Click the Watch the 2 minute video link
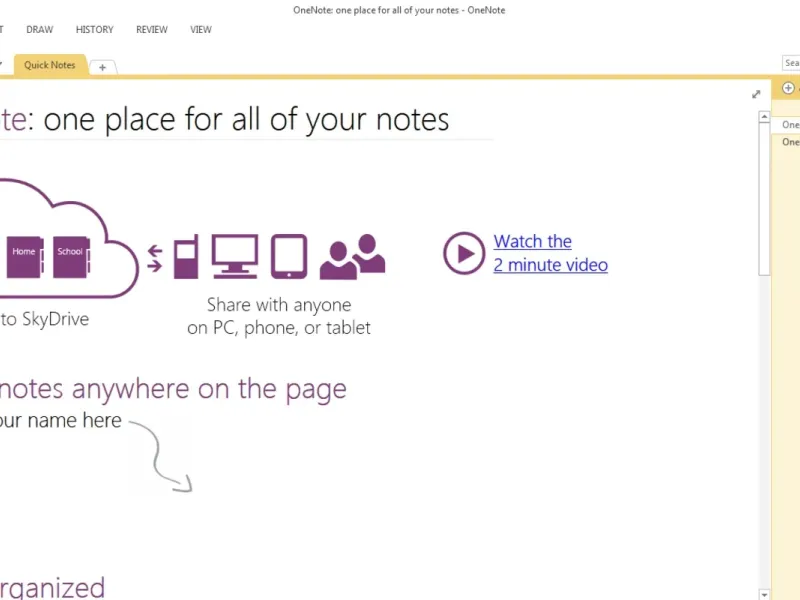800x600 pixels. 551,253
